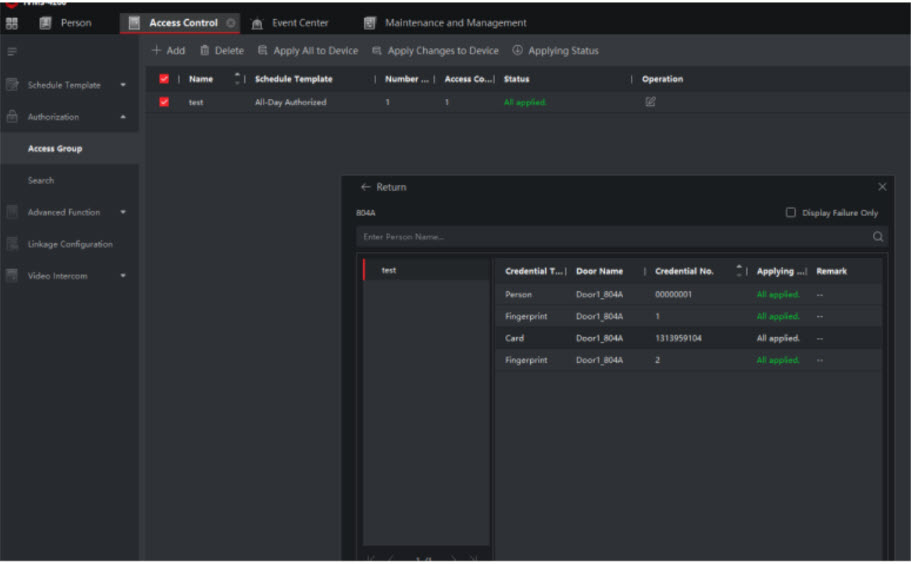Click Apply All to Device
The image size is (911, 564).
[307, 51]
